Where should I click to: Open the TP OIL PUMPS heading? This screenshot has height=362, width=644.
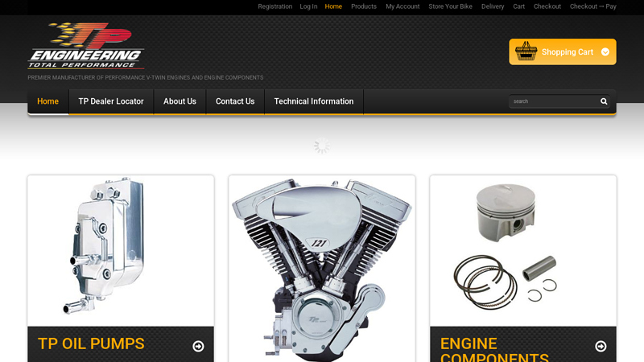(91, 344)
